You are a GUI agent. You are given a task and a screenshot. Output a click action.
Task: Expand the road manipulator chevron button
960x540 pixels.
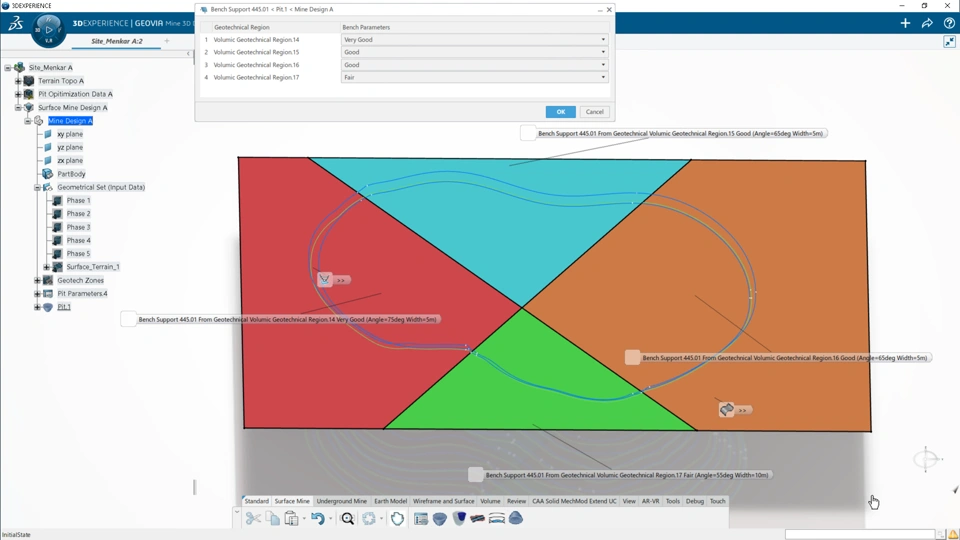tap(743, 410)
